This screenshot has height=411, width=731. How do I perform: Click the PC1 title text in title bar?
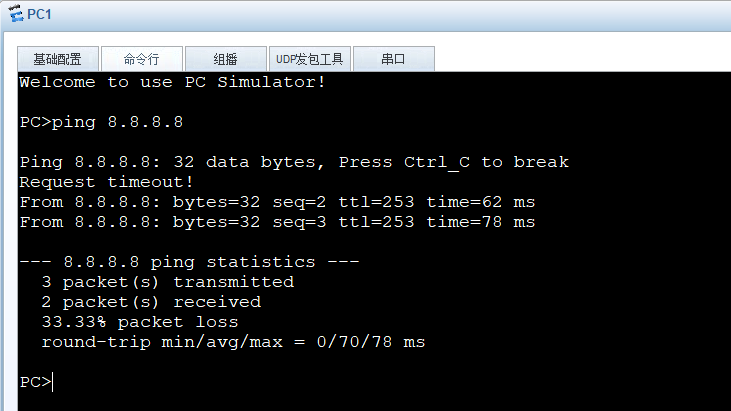coord(39,13)
